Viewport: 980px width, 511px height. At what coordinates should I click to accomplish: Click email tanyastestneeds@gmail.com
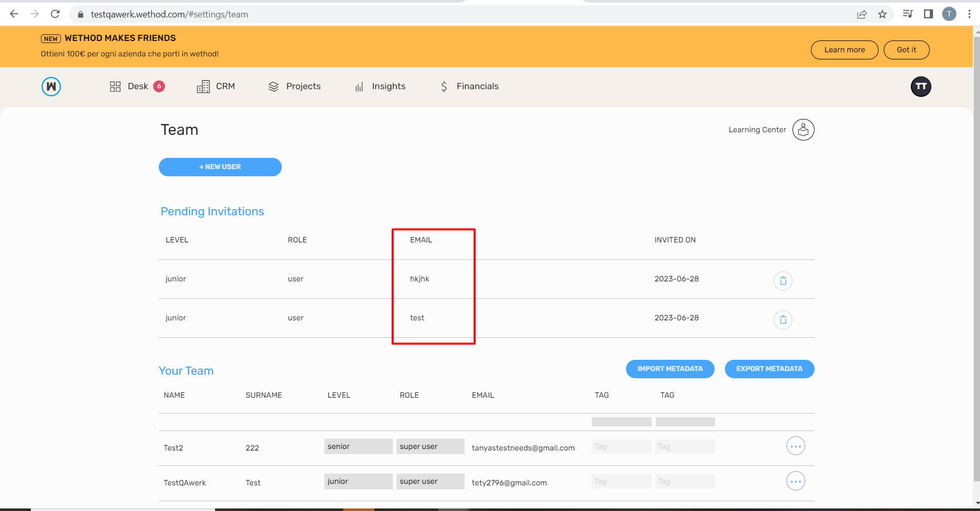pyautogui.click(x=523, y=448)
